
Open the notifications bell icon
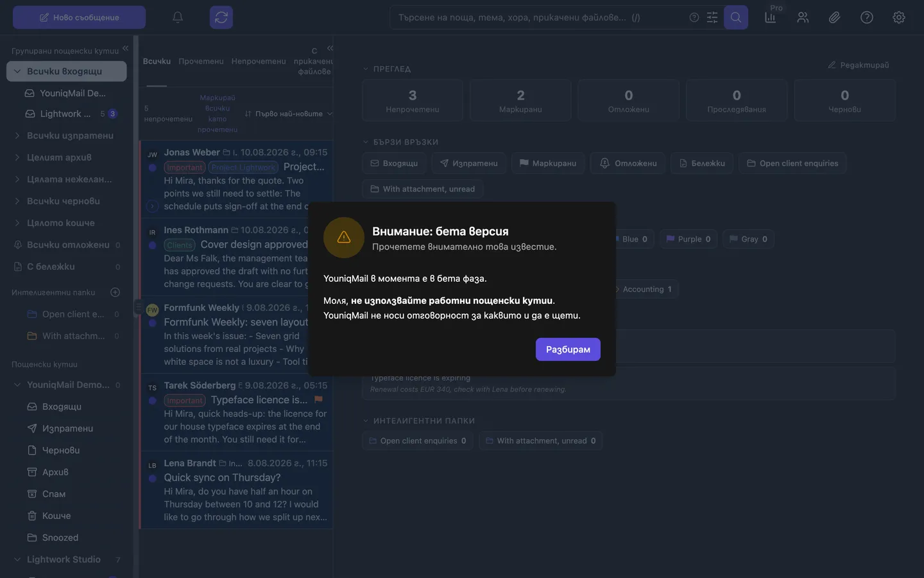178,17
